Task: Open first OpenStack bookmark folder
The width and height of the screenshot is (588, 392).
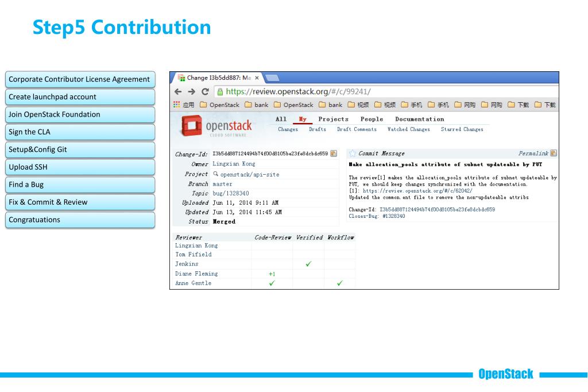Action: click(219, 105)
